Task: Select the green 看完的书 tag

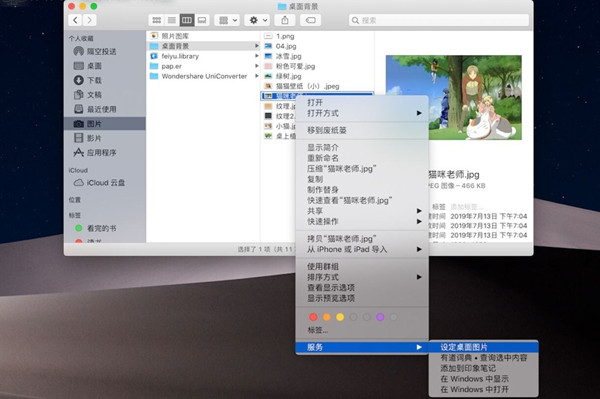Action: pyautogui.click(x=104, y=228)
